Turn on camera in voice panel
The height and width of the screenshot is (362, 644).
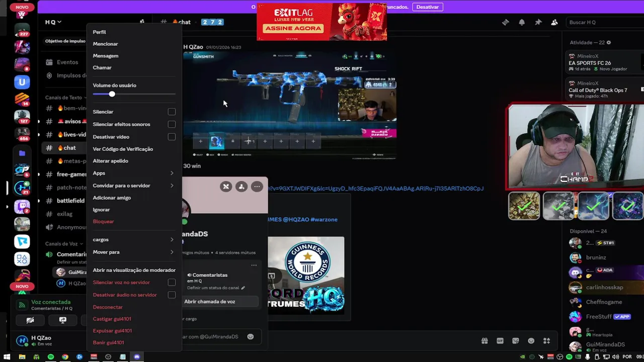pos(30,320)
